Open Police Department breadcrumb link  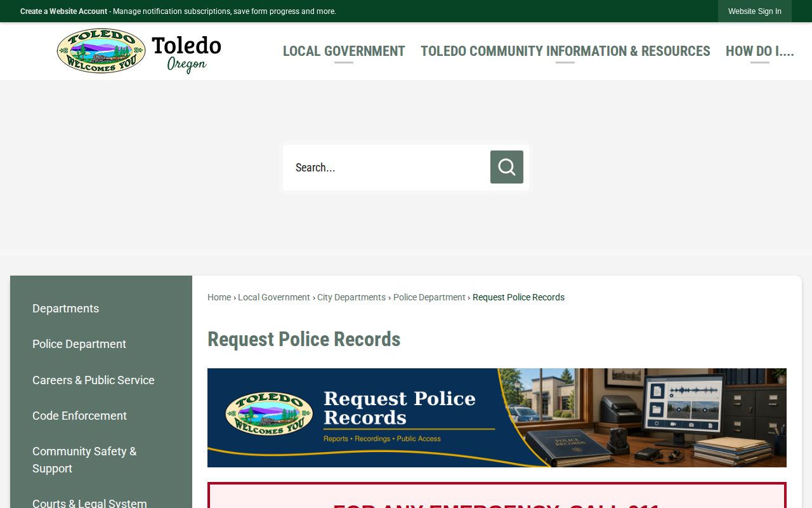[429, 297]
